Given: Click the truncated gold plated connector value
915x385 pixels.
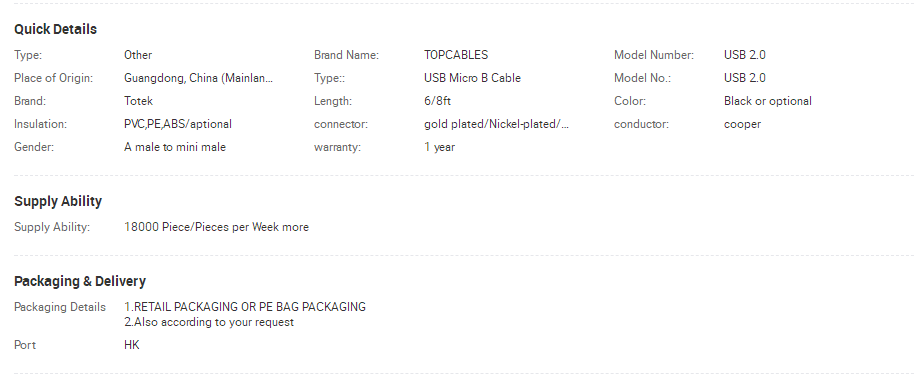Looking at the screenshot, I should point(496,124).
